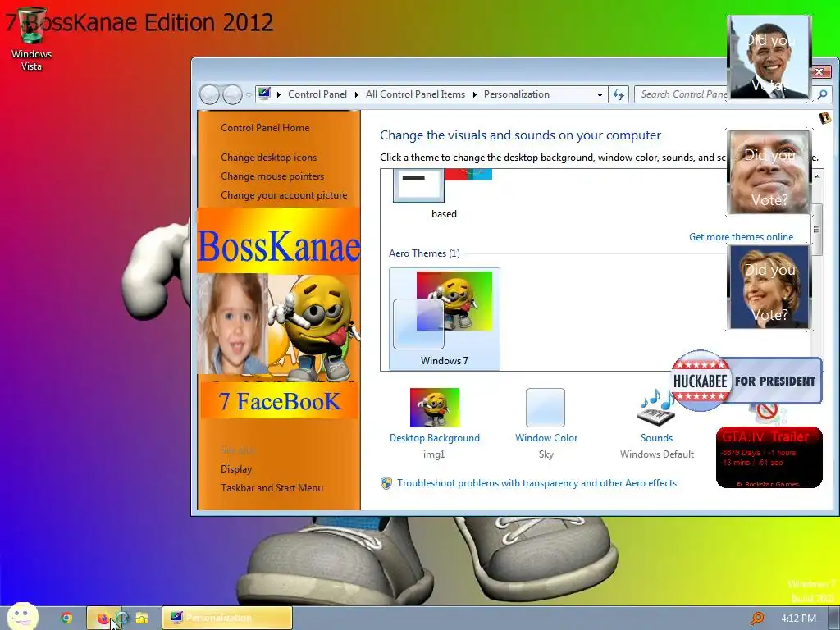
Task: Click the computer icon in address bar
Action: point(264,94)
